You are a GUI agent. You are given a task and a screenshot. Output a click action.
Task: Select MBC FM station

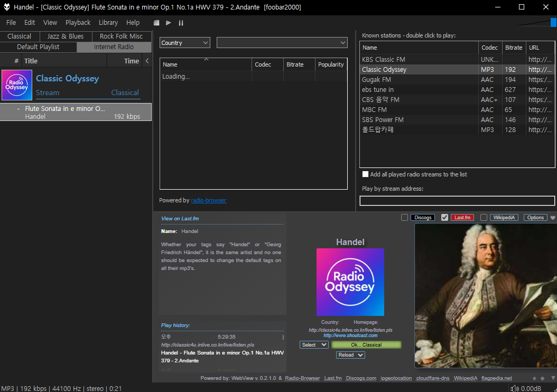click(x=457, y=110)
